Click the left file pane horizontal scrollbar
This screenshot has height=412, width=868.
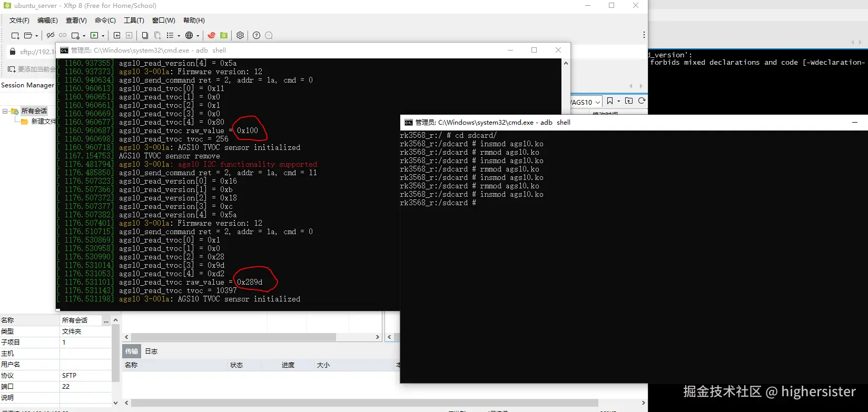(x=233, y=337)
